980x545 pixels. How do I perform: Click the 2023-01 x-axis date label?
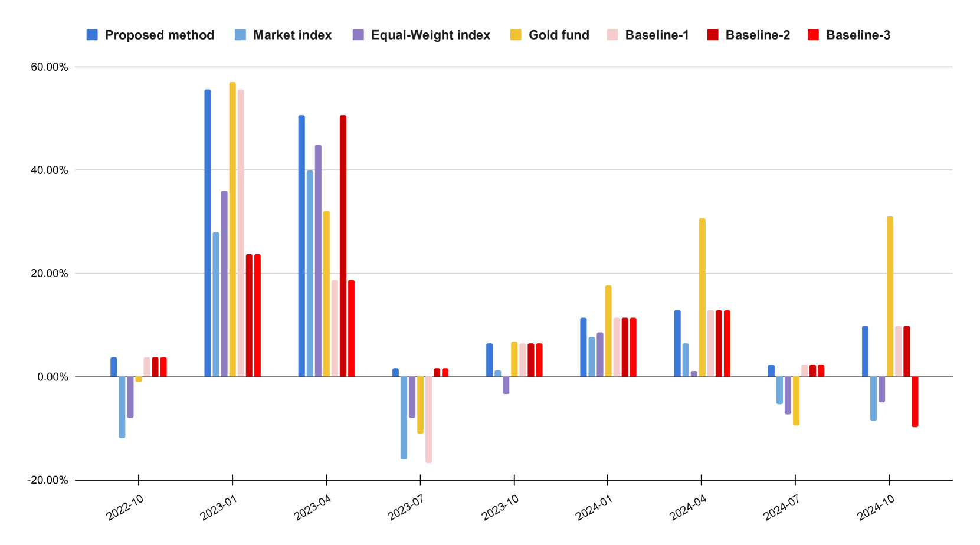(x=218, y=507)
